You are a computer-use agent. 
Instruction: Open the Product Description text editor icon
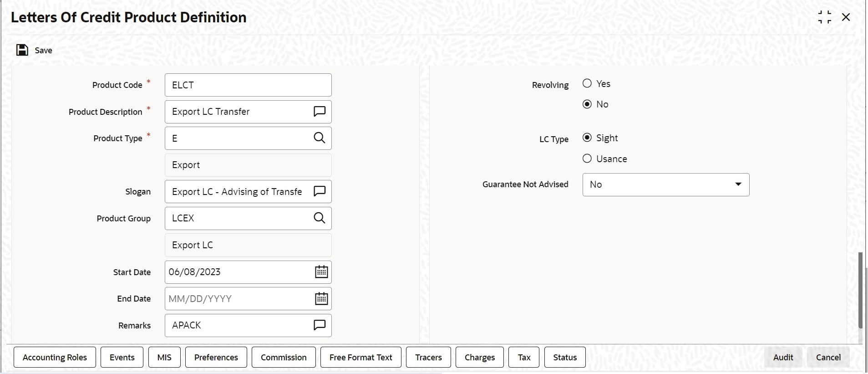(320, 112)
